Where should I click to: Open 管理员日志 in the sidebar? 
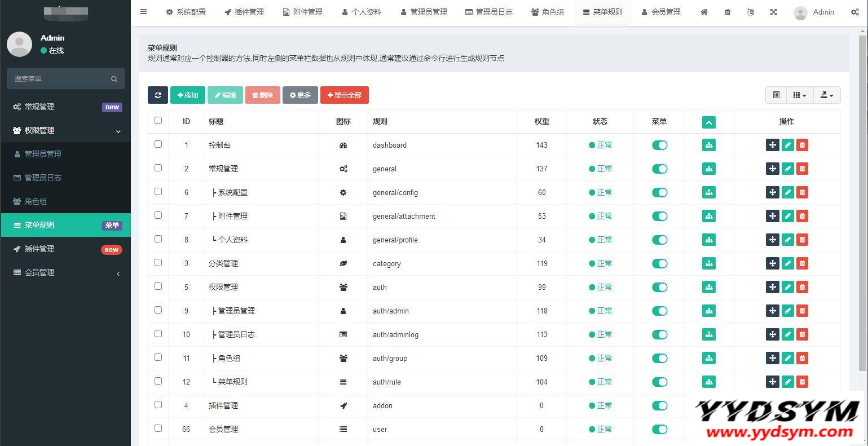point(43,178)
